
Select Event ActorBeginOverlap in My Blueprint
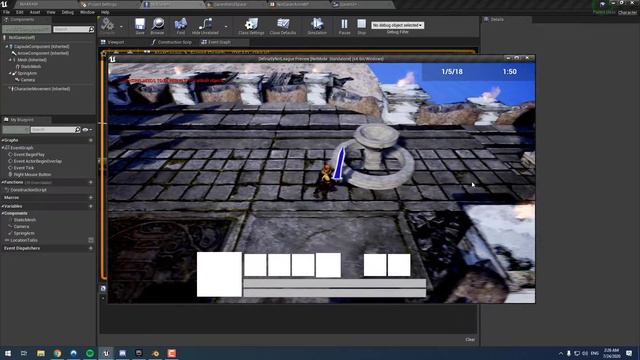coord(38,161)
